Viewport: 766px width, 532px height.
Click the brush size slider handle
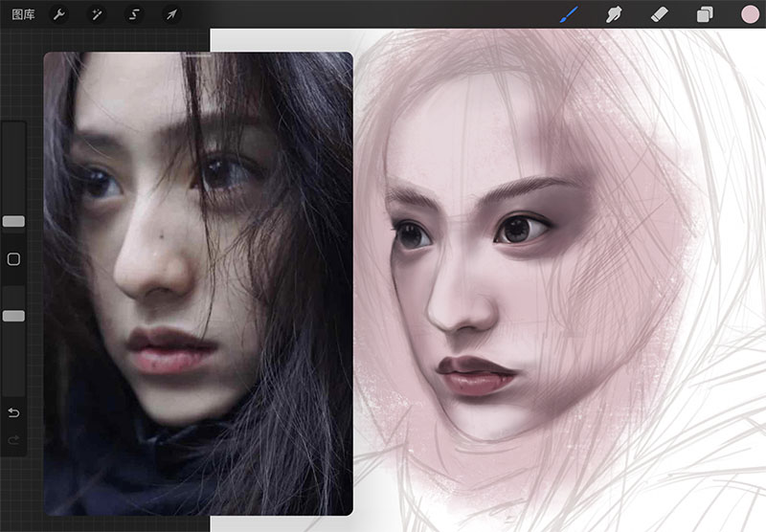(x=13, y=222)
